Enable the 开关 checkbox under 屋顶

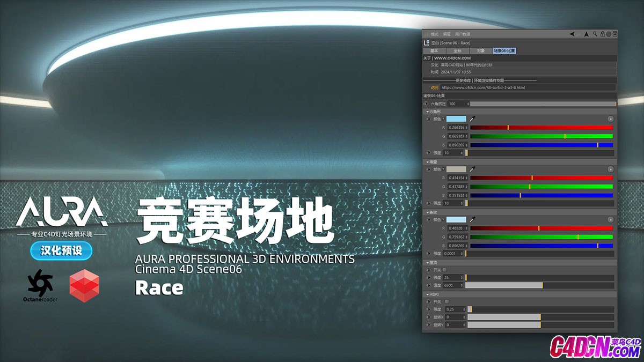click(445, 270)
